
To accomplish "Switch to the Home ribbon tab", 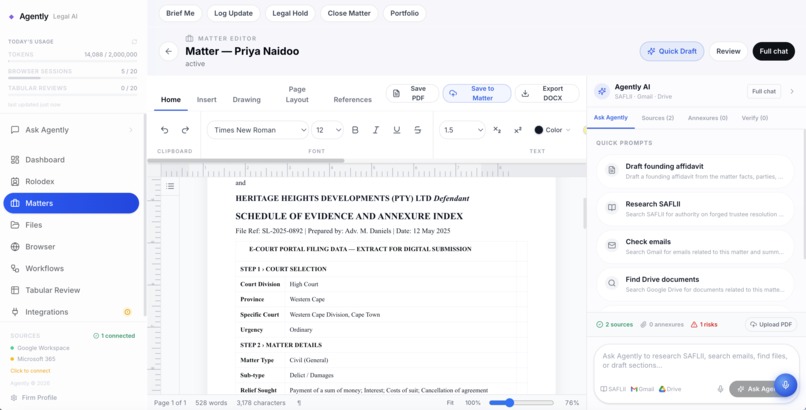I will point(171,100).
